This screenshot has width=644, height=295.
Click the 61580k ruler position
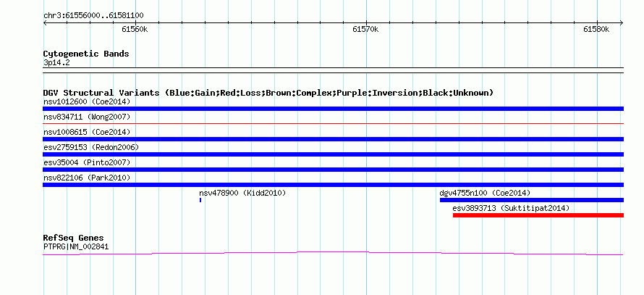coord(596,29)
